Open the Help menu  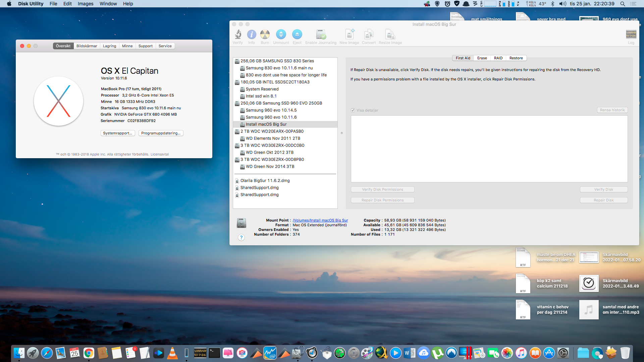pyautogui.click(x=128, y=4)
